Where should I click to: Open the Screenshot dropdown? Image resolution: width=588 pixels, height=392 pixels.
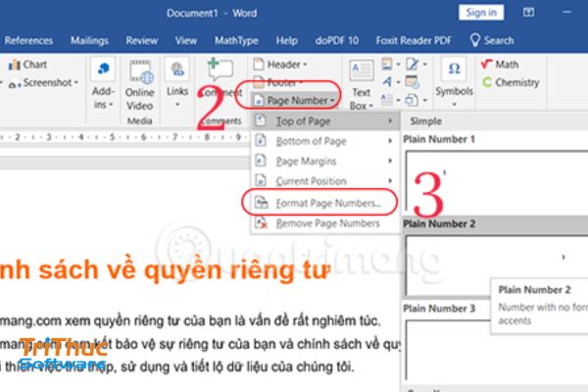pyautogui.click(x=43, y=82)
